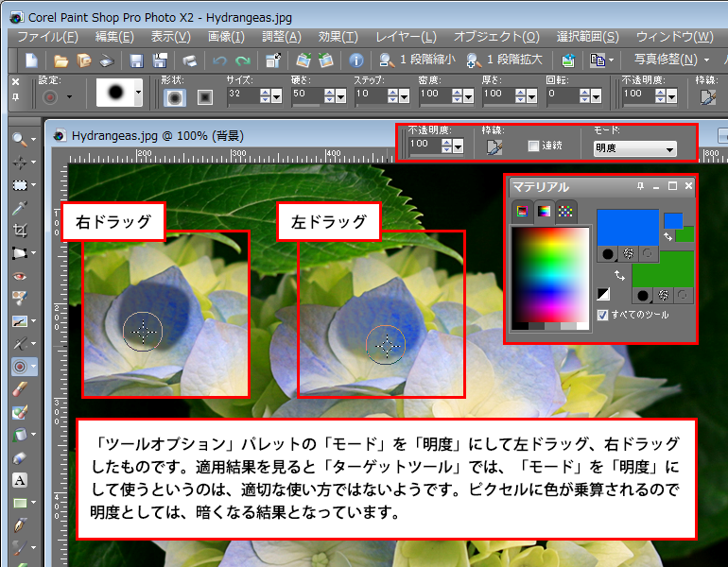
Task: Select the Text tool labeled A
Action: click(20, 480)
